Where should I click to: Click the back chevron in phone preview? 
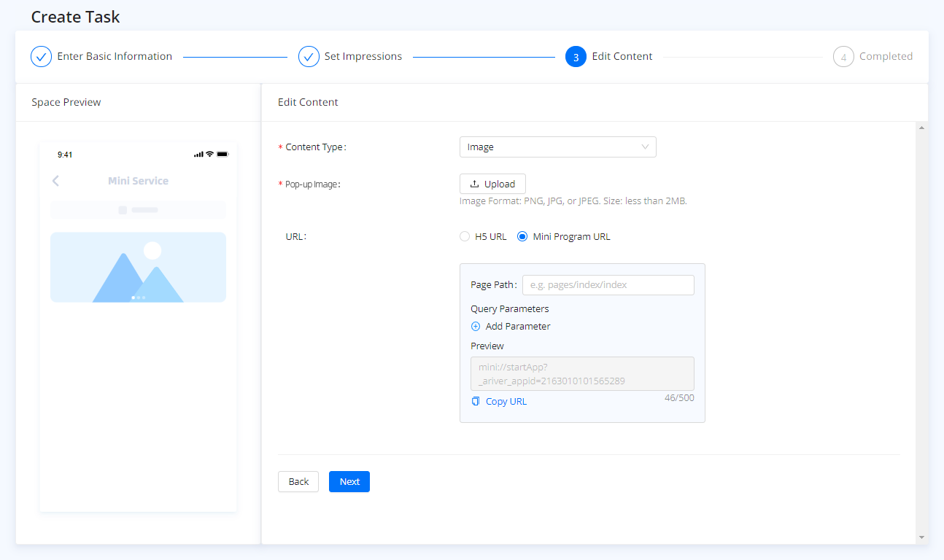56,181
